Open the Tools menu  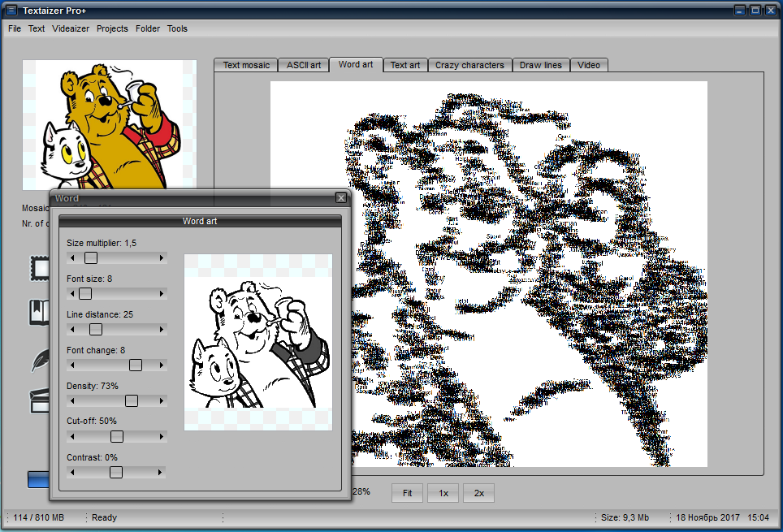click(177, 28)
